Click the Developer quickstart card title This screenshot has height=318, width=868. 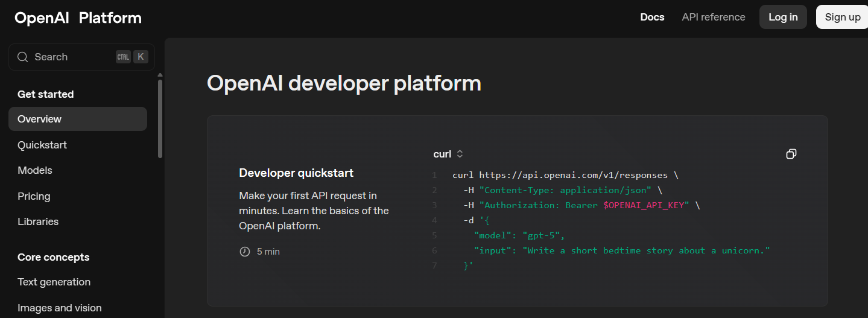coord(296,173)
